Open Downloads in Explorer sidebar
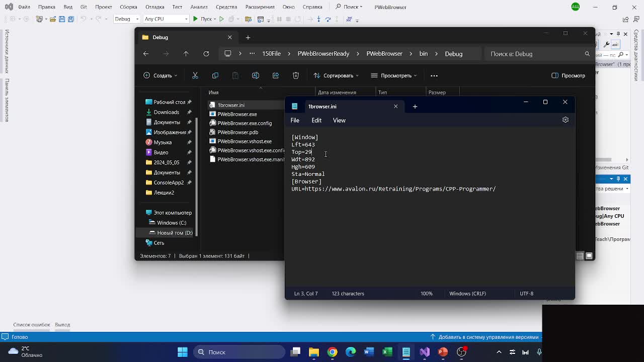This screenshot has height=362, width=644. coord(167,112)
